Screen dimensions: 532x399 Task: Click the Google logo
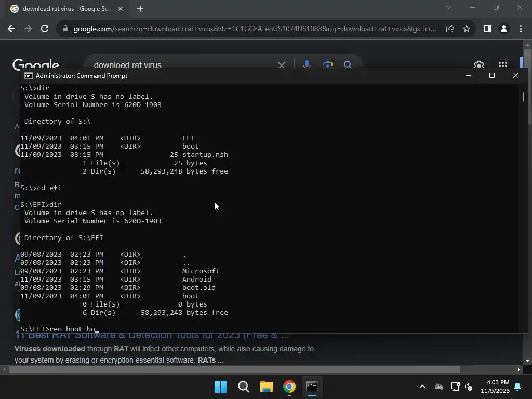(x=36, y=64)
